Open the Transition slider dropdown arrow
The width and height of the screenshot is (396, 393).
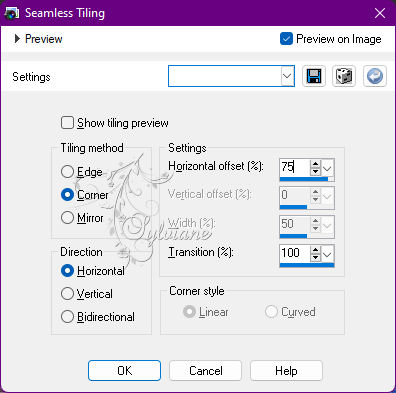[327, 254]
